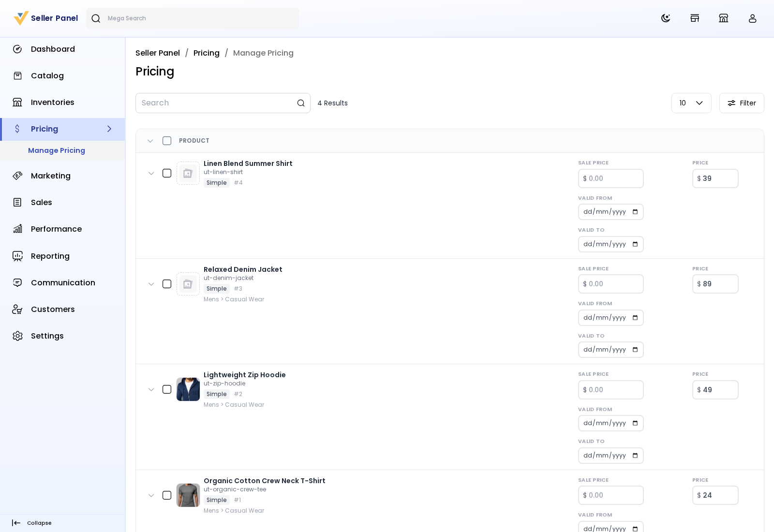Go to Dashboard in sidebar
The height and width of the screenshot is (532, 774).
[62, 49]
